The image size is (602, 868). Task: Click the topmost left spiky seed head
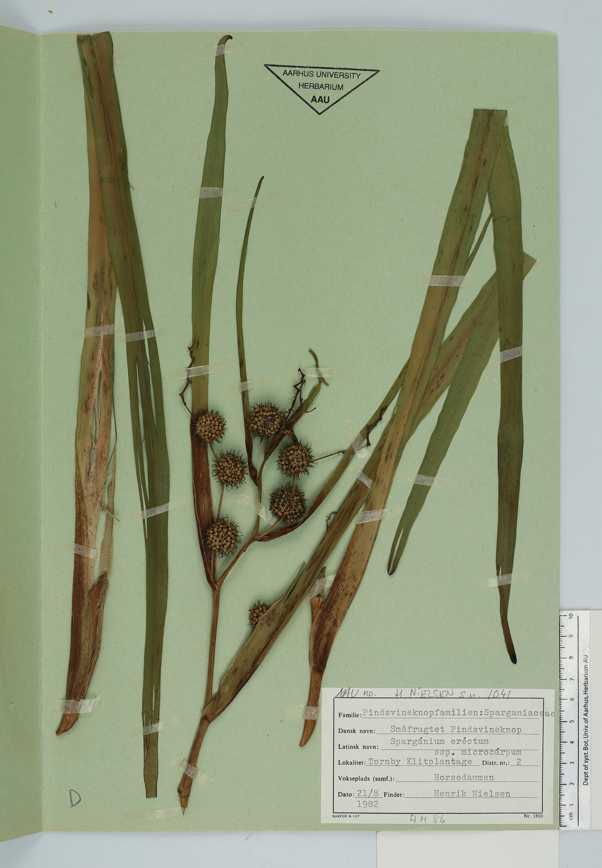[209, 426]
